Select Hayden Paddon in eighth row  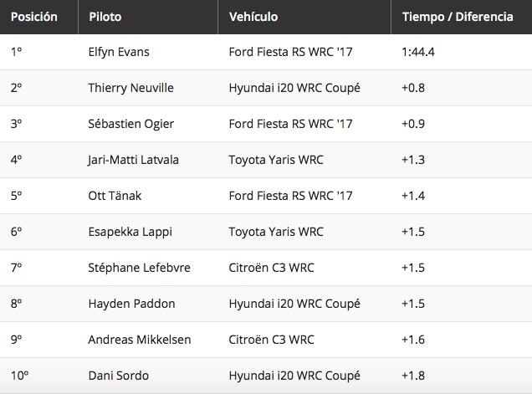[131, 304]
